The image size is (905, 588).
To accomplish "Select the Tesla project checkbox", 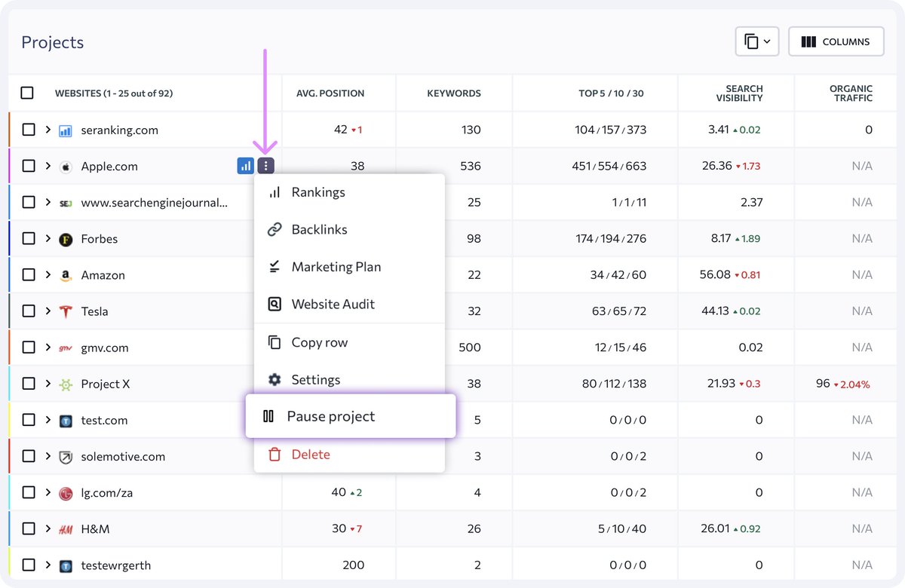I will pos(28,311).
